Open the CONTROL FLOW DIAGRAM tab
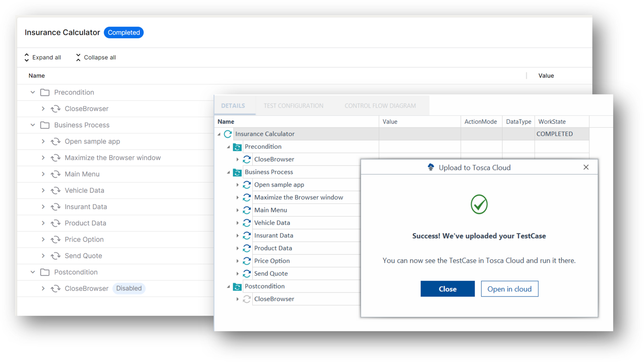The width and height of the screenshot is (644, 362). coord(380,106)
